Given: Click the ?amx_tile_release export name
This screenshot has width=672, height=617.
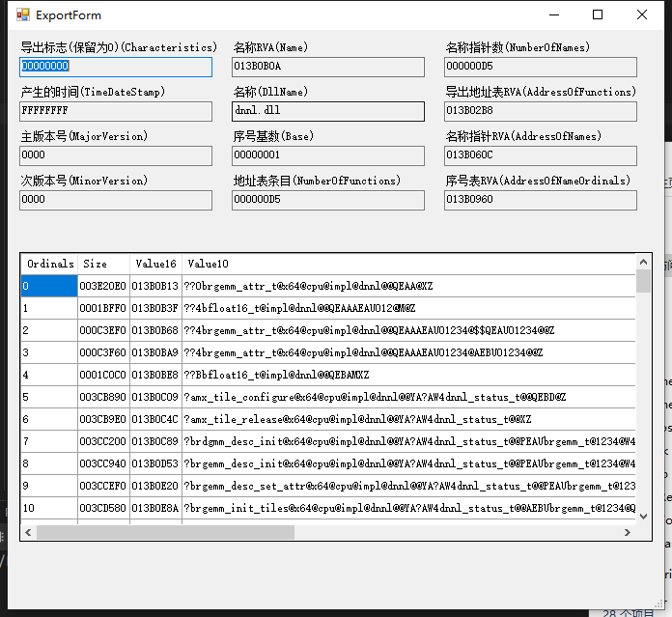Looking at the screenshot, I should [408, 419].
